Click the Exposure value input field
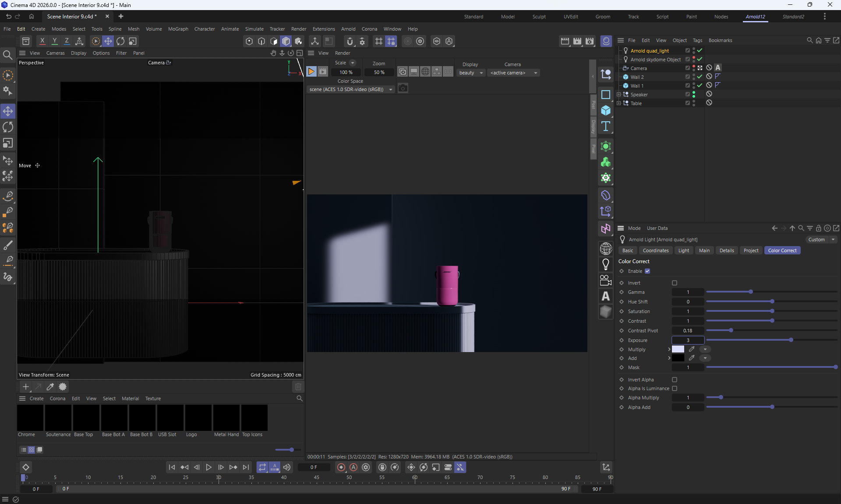This screenshot has width=841, height=504. 687,340
